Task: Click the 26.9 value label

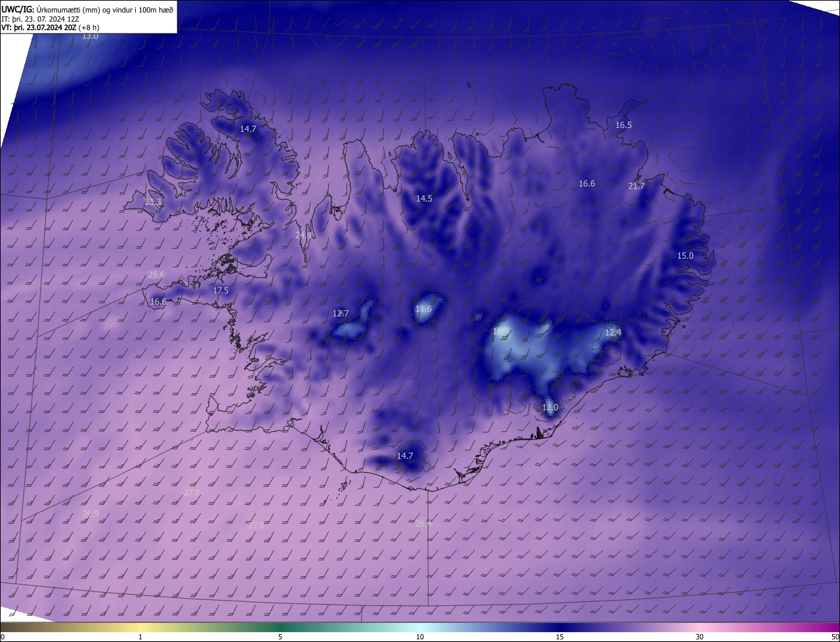Action: [x=91, y=513]
